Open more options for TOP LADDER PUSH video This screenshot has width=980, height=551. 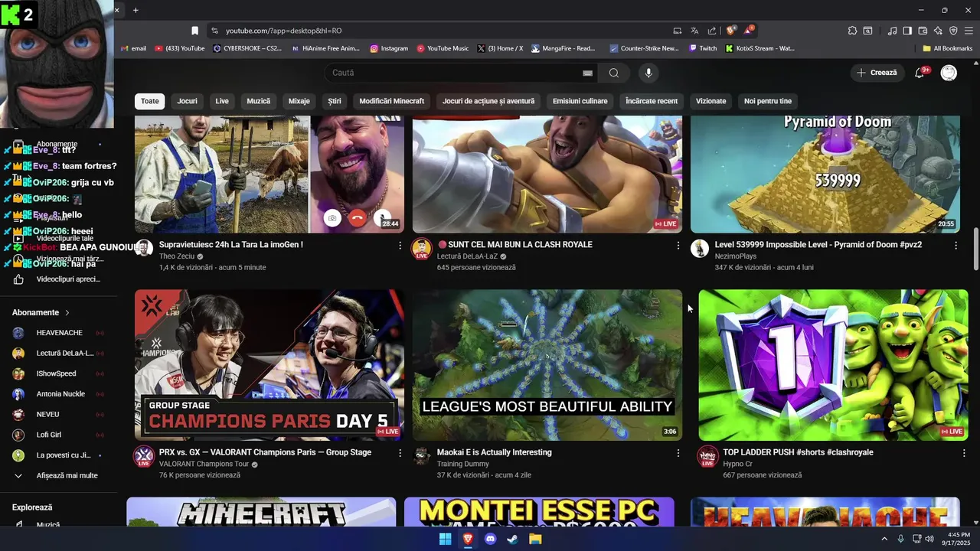(x=964, y=453)
